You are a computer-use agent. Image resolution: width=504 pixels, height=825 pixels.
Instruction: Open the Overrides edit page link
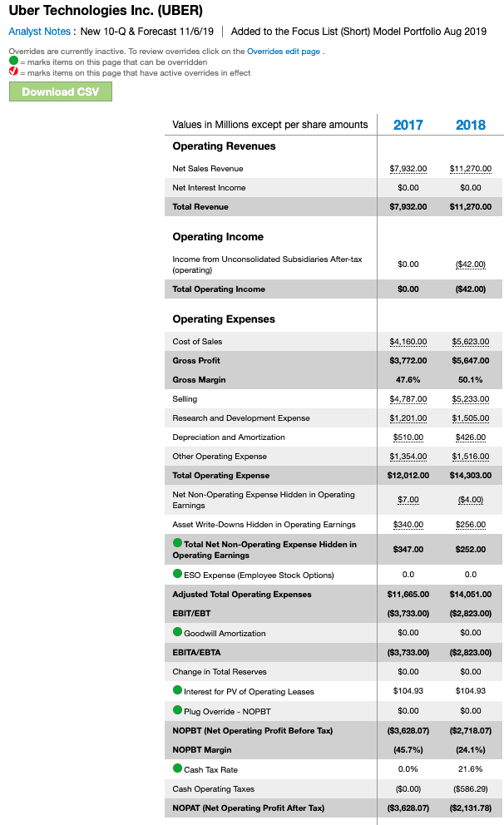pos(284,52)
